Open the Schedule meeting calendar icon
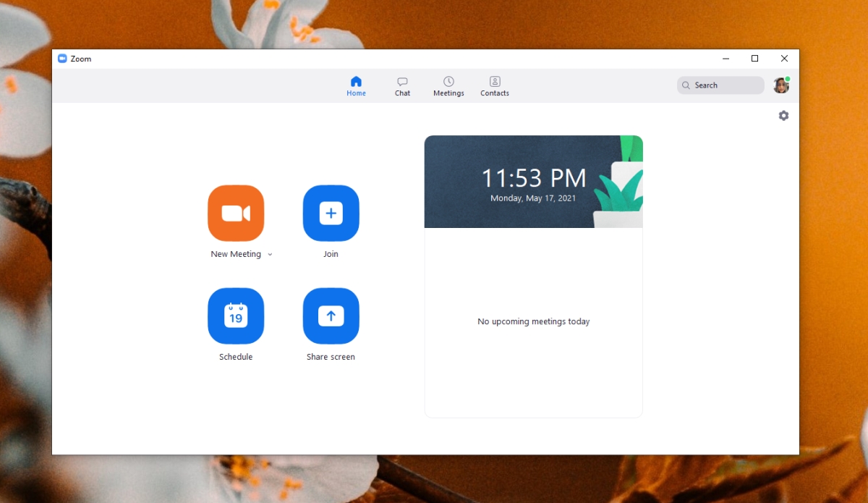This screenshot has width=868, height=503. (236, 316)
